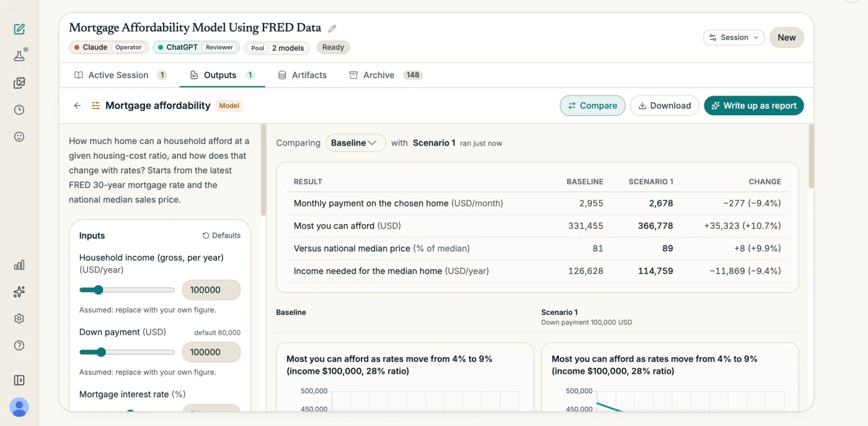The image size is (868, 426).
Task: Open the flask experiments icon in the sidebar
Action: 19,56
